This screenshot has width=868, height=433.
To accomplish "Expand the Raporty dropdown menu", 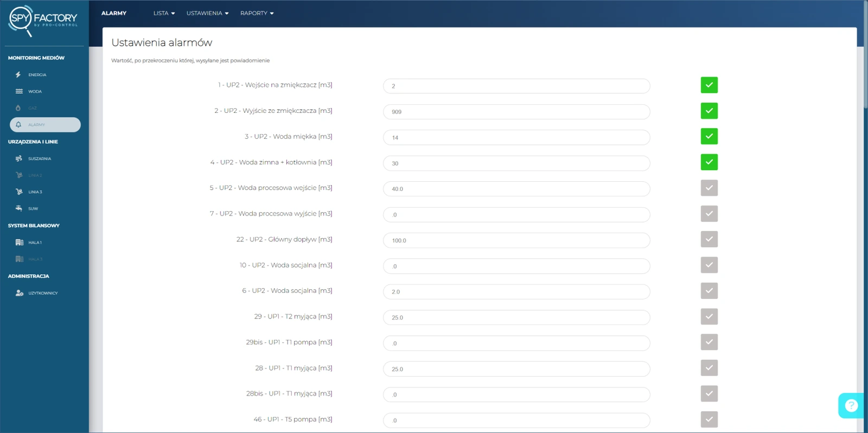I will (257, 13).
